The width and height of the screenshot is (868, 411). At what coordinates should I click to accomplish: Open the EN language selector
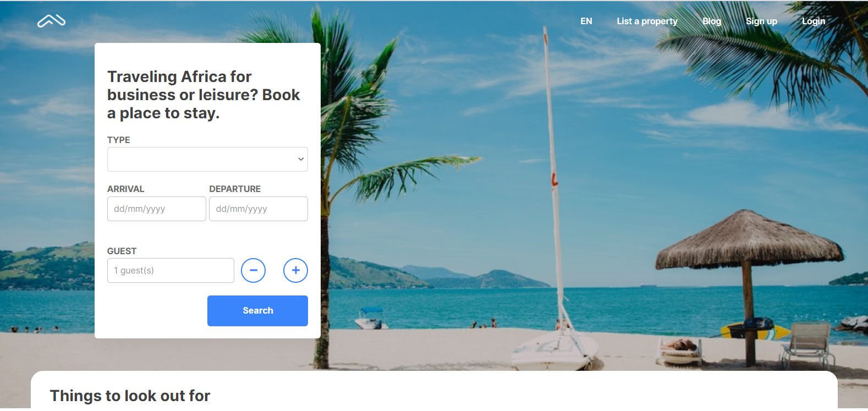(x=586, y=21)
